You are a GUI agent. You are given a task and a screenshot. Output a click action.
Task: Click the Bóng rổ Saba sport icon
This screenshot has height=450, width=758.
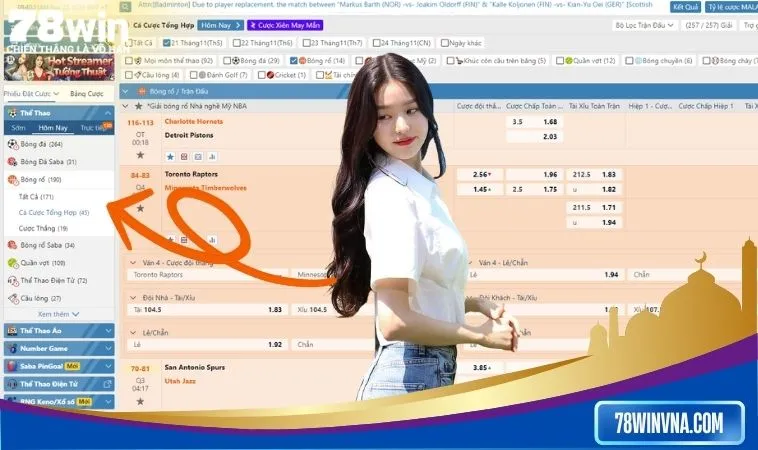pos(13,245)
